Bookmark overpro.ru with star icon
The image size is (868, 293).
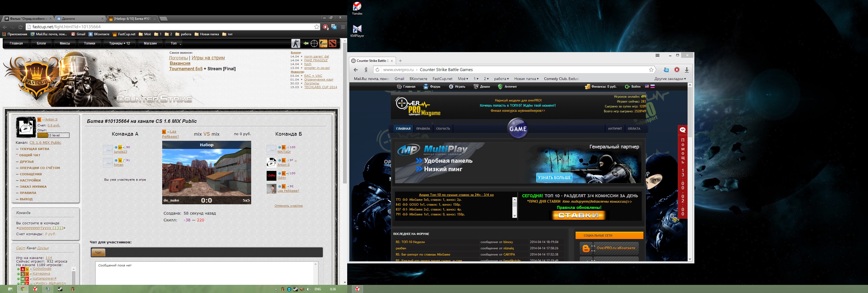tap(651, 70)
